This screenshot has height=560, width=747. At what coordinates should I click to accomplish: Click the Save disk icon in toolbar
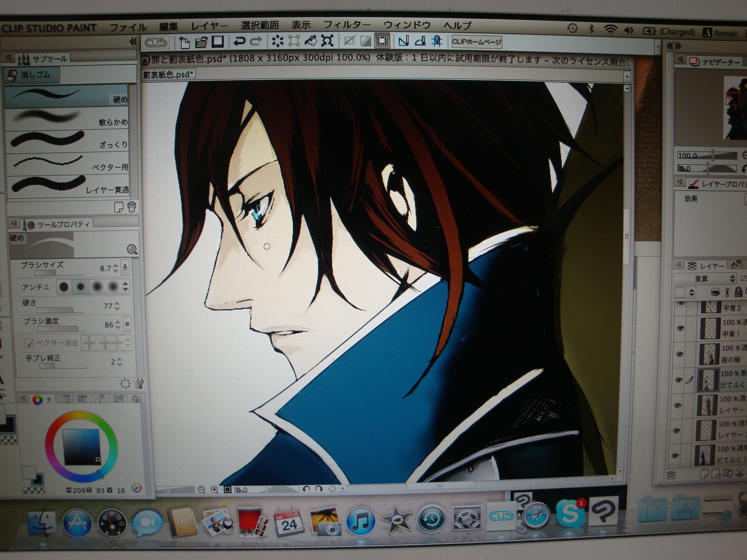pyautogui.click(x=218, y=42)
